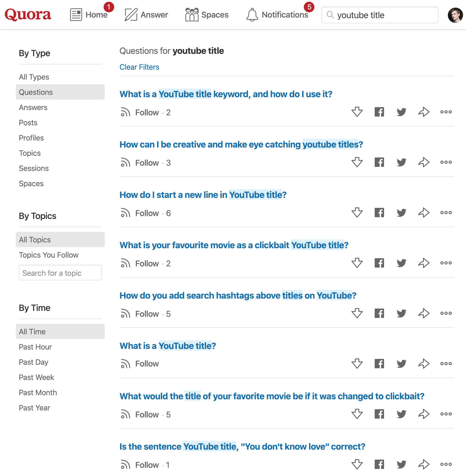466x476 pixels.
Task: Select the All Topics filter
Action: (x=60, y=239)
